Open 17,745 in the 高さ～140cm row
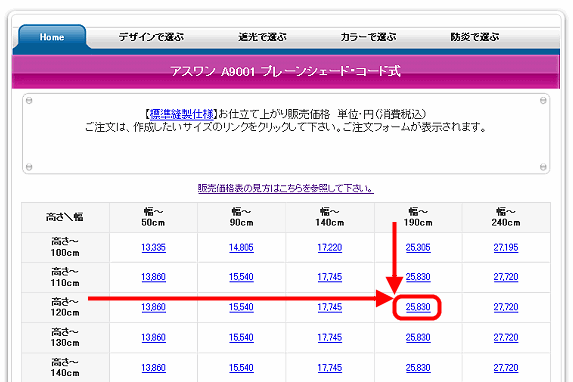This screenshot has height=382, width=573. click(330, 368)
